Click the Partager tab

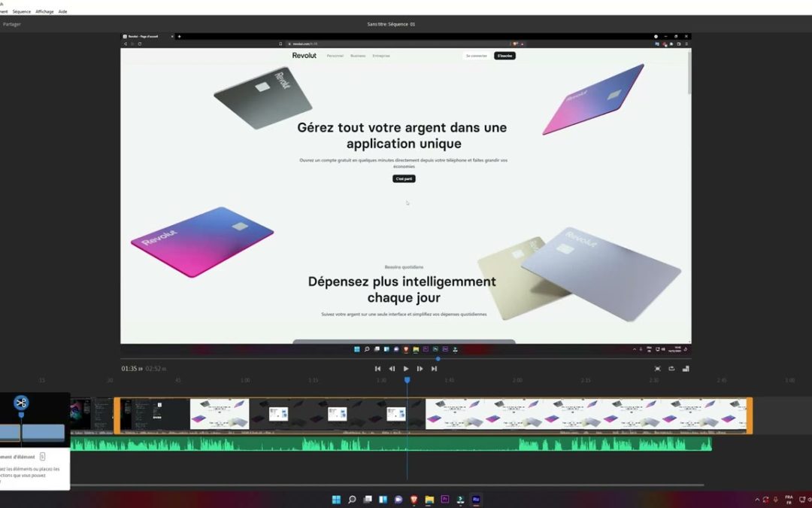11,24
